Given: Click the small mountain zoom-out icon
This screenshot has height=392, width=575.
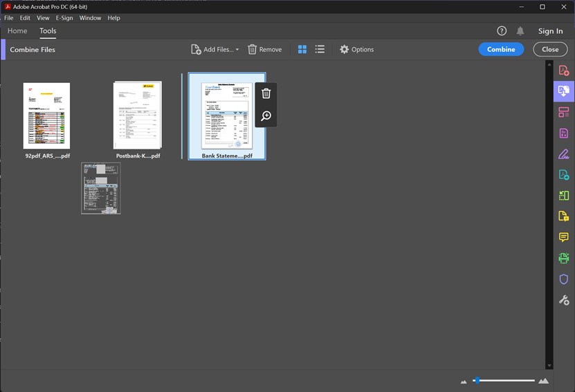Looking at the screenshot, I should (464, 382).
